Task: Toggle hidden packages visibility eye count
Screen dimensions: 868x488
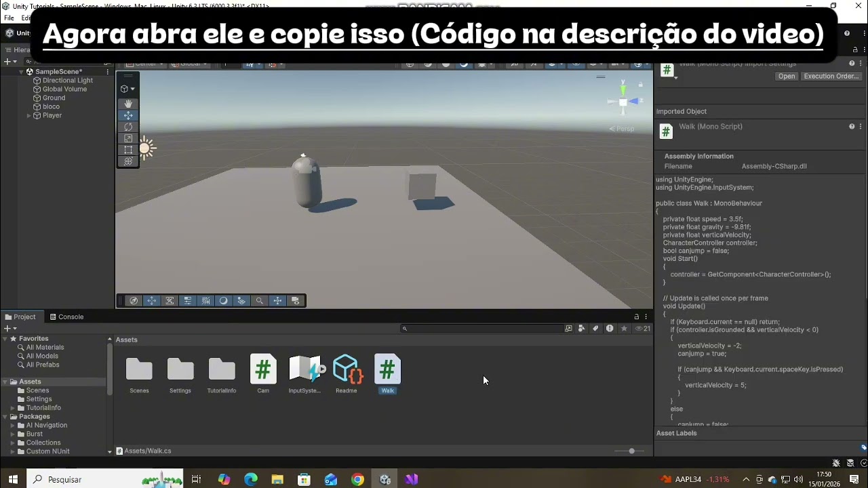Action: pos(642,329)
